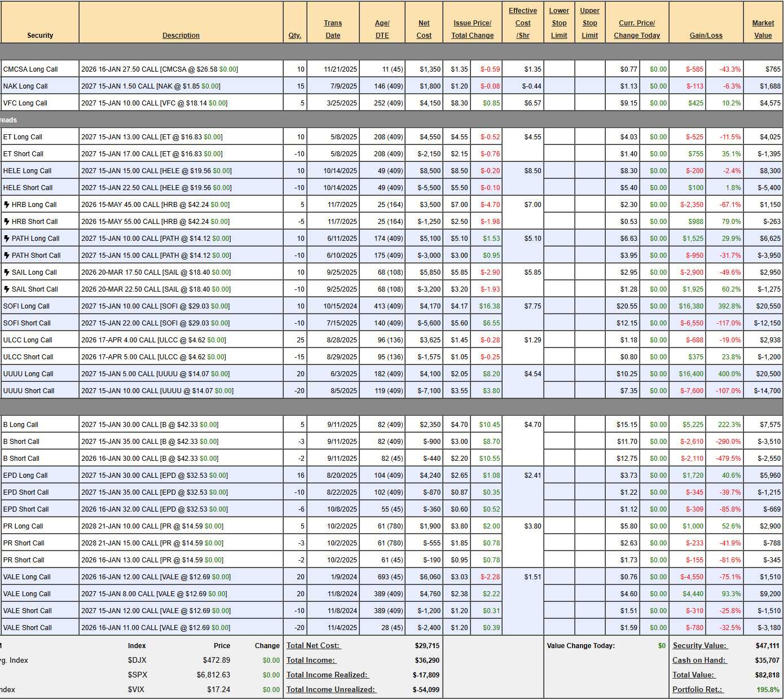Image resolution: width=784 pixels, height=700 pixels.
Task: Open the Effective Cost /Shr column header
Action: (x=522, y=23)
